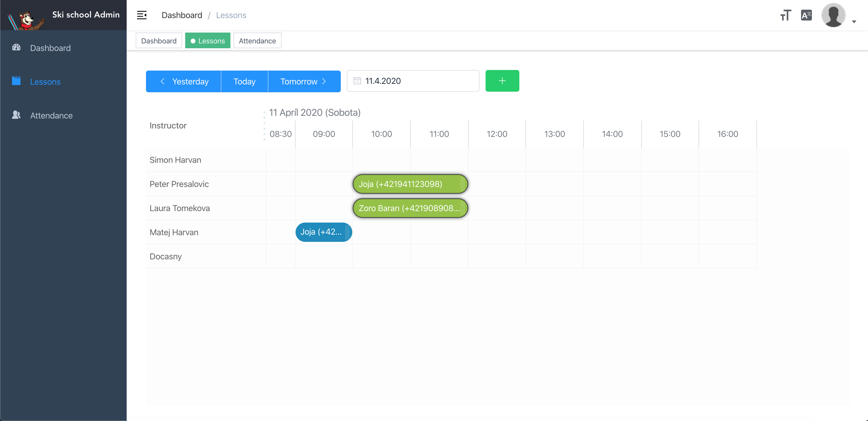Open the language translation icon

click(806, 15)
